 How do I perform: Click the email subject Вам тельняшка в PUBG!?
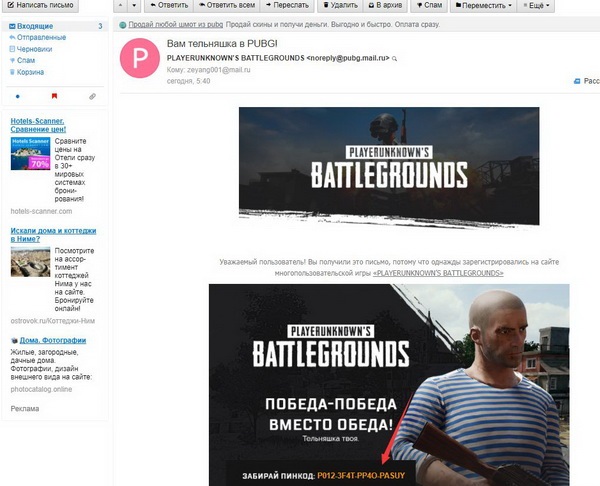click(222, 44)
